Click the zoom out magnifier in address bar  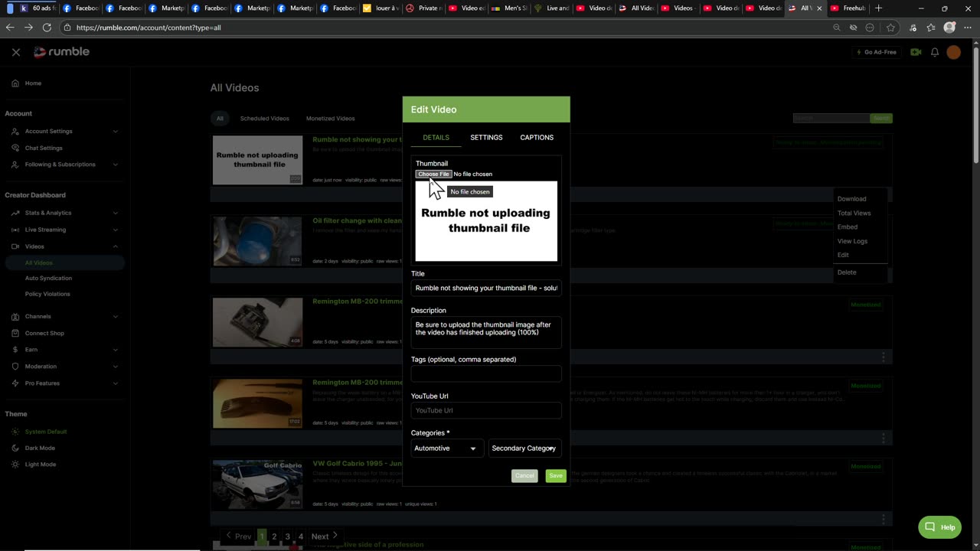pyautogui.click(x=837, y=28)
